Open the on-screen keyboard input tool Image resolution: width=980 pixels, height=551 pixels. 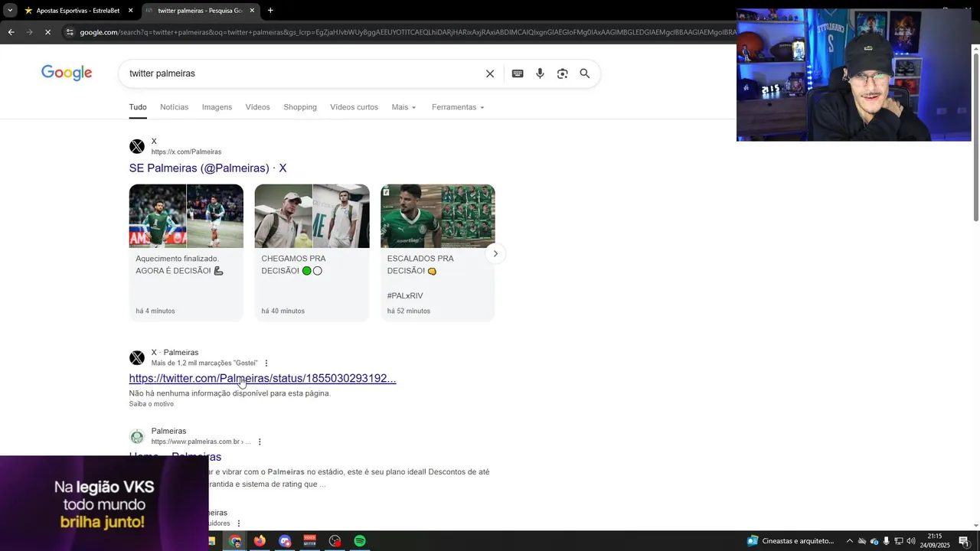(518, 73)
